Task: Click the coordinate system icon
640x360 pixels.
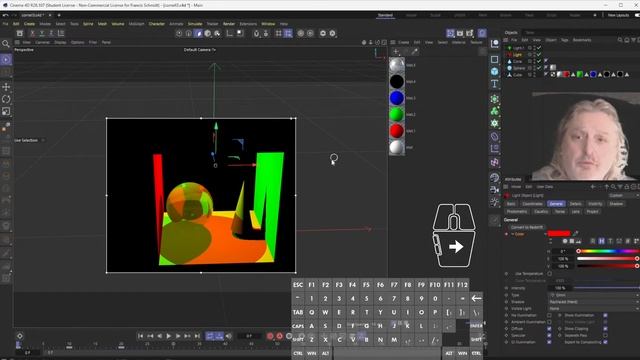Action: click(x=61, y=33)
